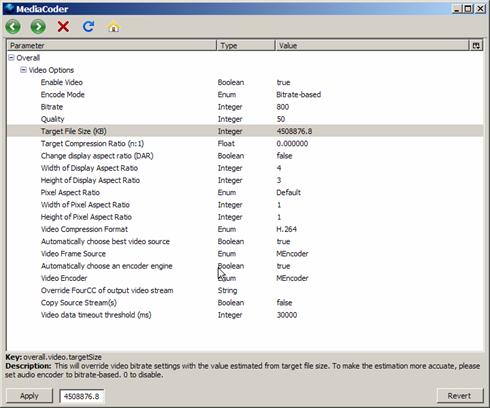The width and height of the screenshot is (490, 408).
Task: Click the Float type in Target Compression Ratio row
Action: click(x=226, y=144)
